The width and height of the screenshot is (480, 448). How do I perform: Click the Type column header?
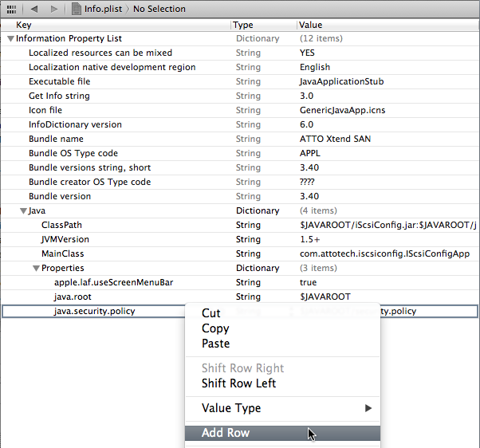tap(244, 25)
